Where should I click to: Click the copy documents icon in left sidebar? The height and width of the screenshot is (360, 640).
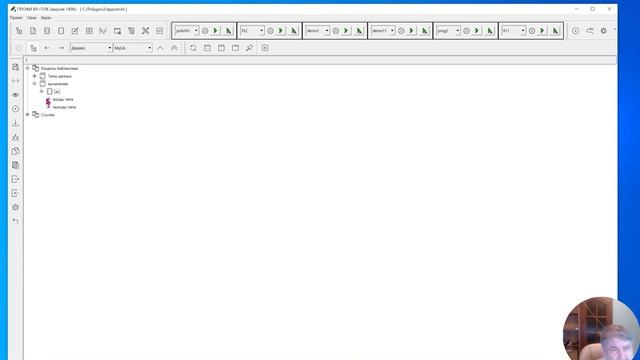16,151
